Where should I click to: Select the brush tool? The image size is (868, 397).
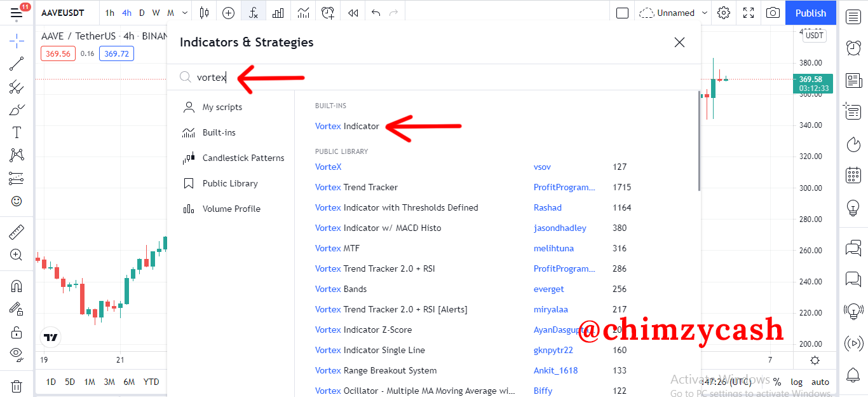tap(17, 110)
